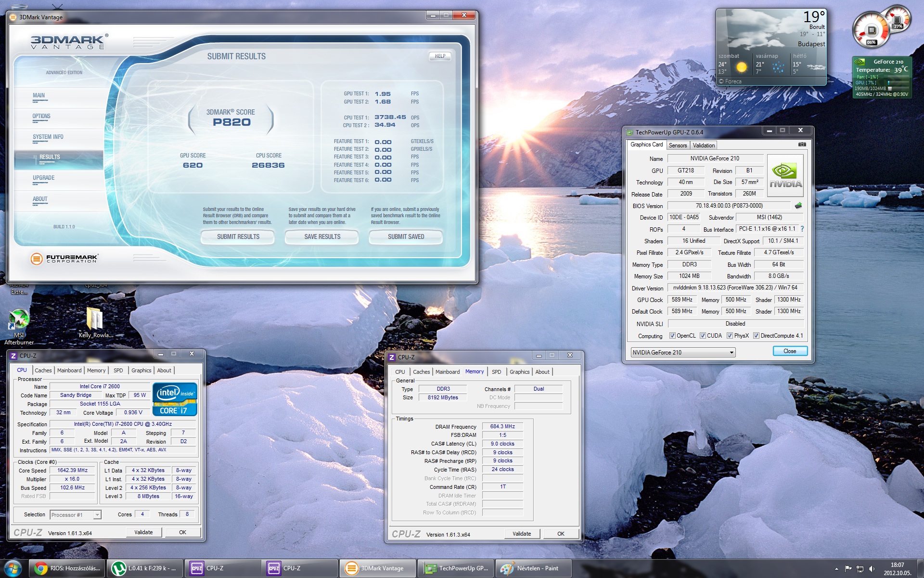Open SYSTEM INFO in 3DMark Vantage menu

[x=48, y=137]
